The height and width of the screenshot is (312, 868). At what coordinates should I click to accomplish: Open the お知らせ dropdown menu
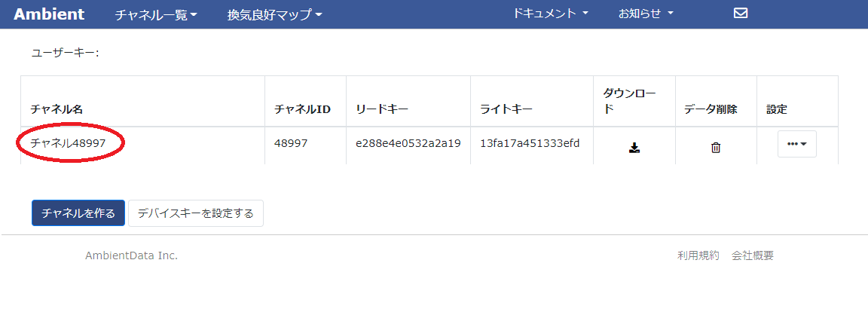pos(646,14)
